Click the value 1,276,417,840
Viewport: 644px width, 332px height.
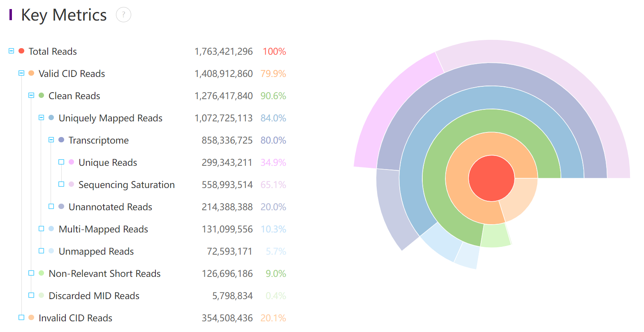(x=224, y=96)
